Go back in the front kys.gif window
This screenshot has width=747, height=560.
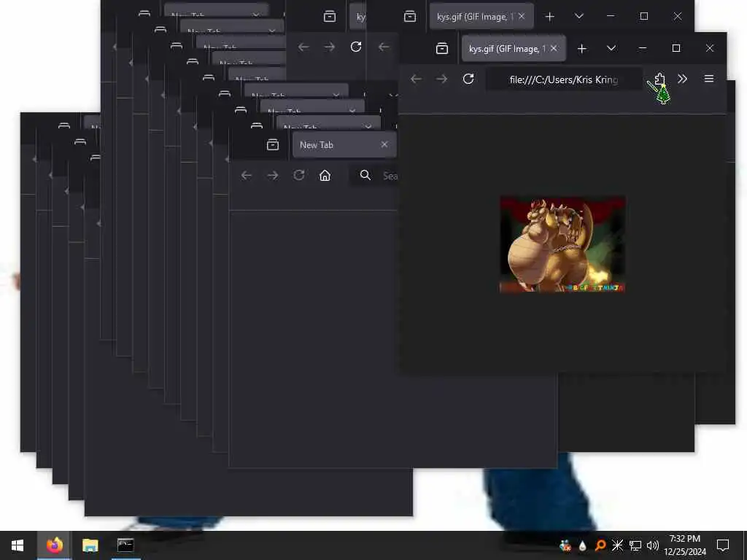click(416, 79)
